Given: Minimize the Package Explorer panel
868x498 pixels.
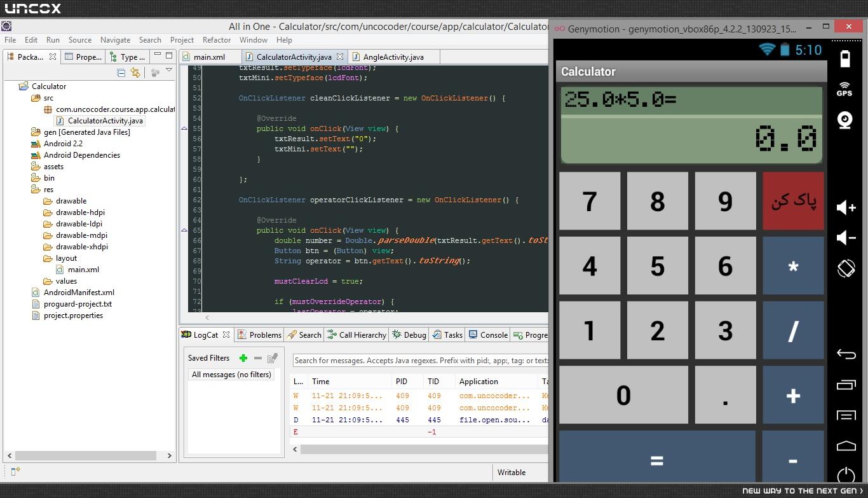Looking at the screenshot, I should click(156, 55).
